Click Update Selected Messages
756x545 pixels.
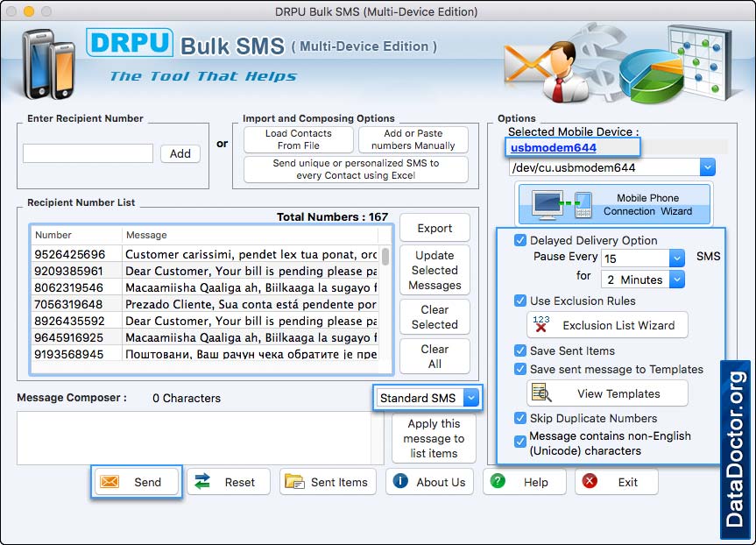(435, 270)
